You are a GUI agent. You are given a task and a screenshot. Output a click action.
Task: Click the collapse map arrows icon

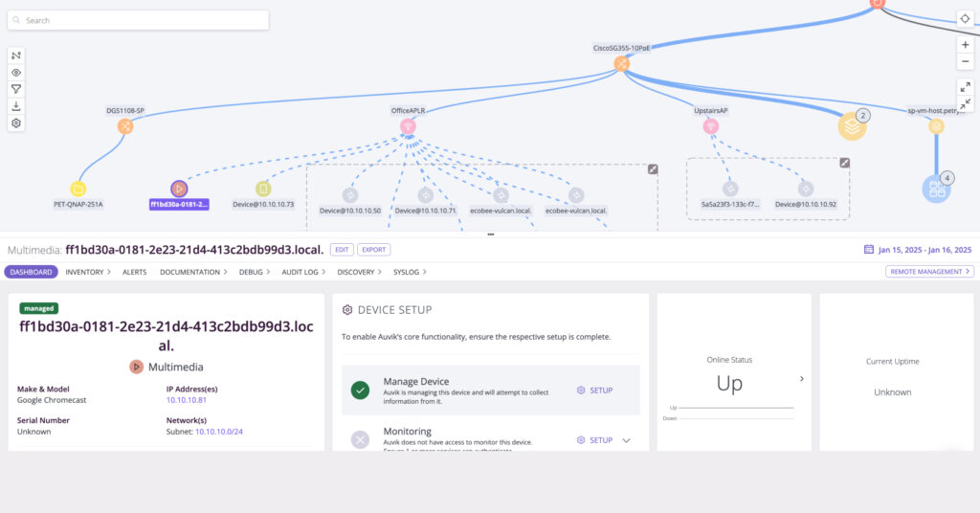tap(965, 104)
